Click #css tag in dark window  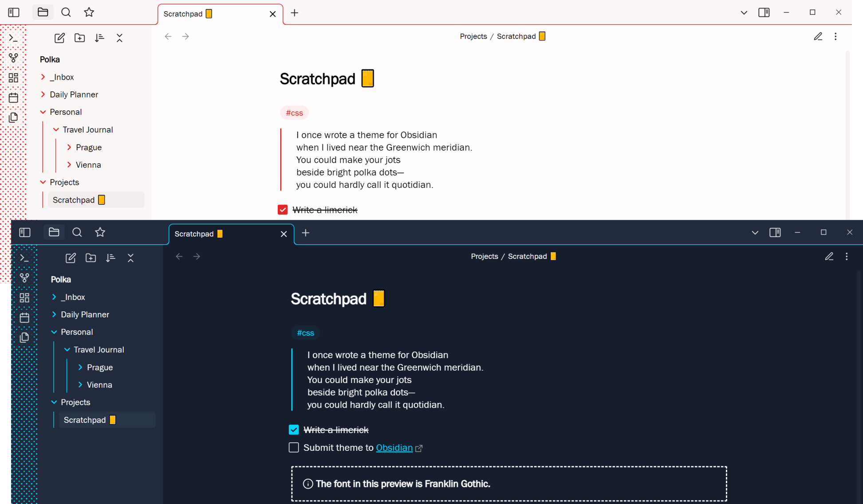306,333
